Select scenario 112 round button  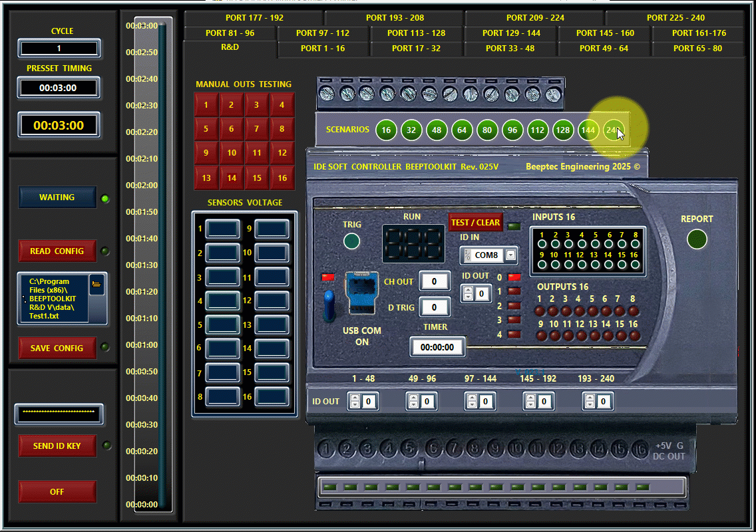(x=538, y=130)
